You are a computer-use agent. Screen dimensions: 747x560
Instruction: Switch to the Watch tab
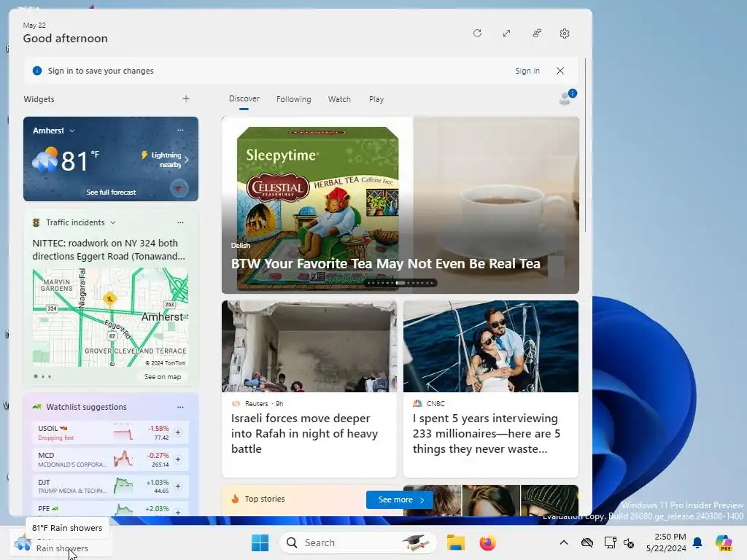point(339,99)
